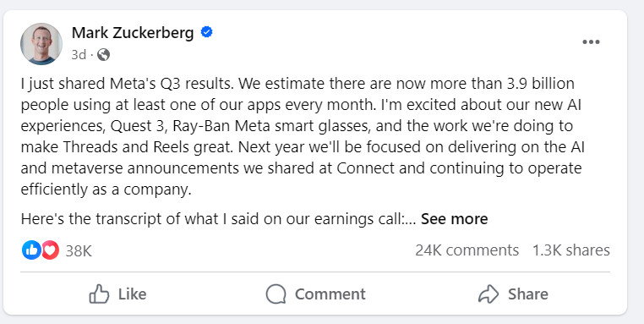This screenshot has width=644, height=324.
Task: Open the 24K comments link
Action: 467,250
